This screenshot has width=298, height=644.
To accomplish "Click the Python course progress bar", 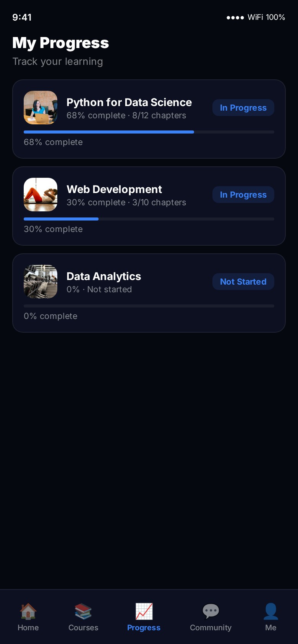I will 149,132.
